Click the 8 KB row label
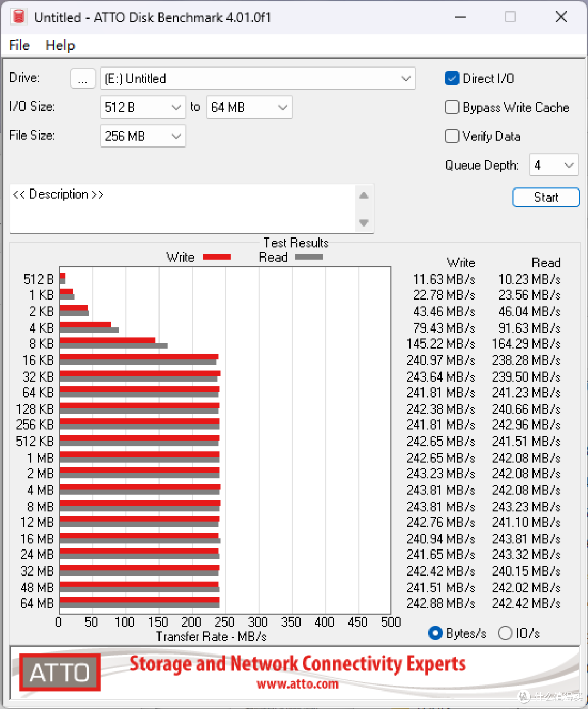Viewport: 588px width, 709px height. (x=42, y=344)
